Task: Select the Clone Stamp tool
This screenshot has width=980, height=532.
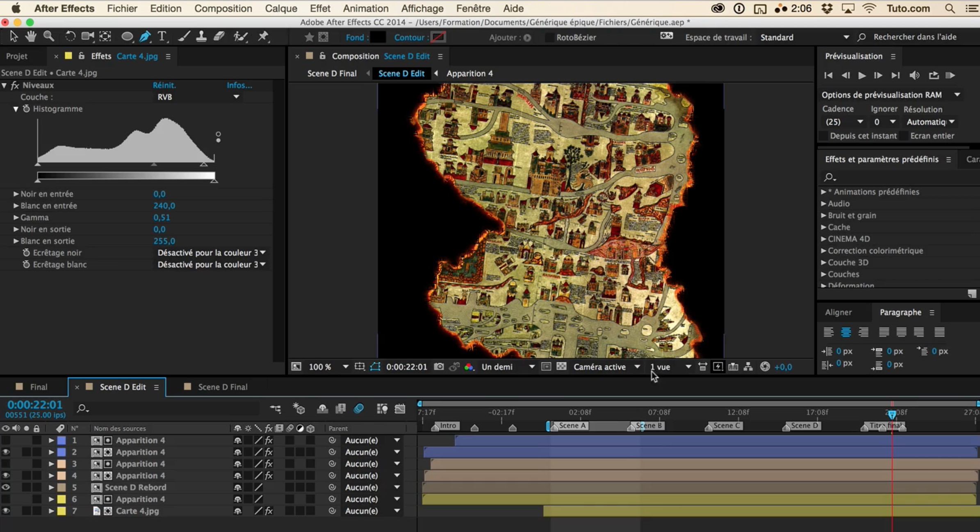Action: pos(201,37)
